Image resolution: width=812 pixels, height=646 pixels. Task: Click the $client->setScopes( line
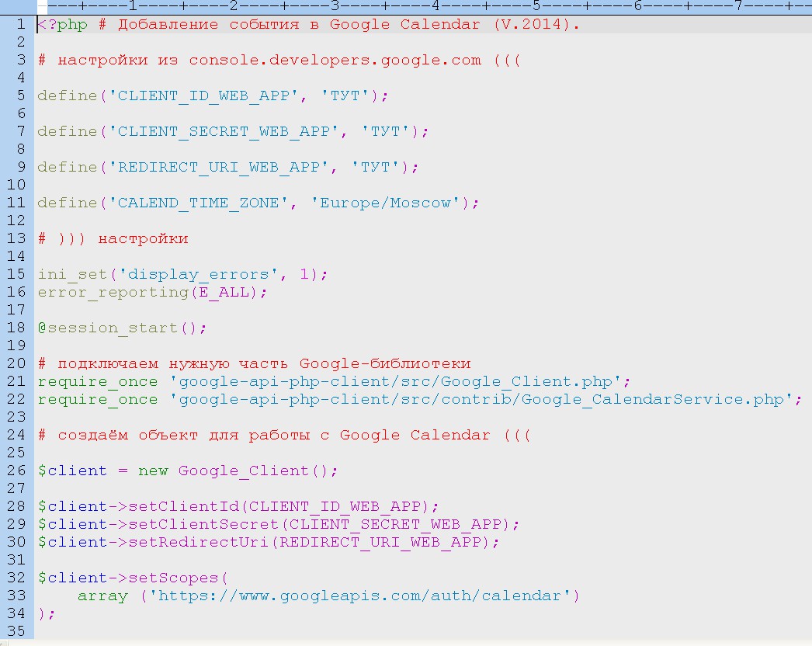(x=133, y=578)
